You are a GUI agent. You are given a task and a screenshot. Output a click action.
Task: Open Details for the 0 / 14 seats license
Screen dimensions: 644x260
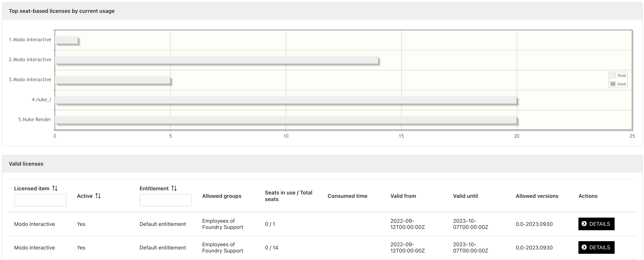pos(596,247)
